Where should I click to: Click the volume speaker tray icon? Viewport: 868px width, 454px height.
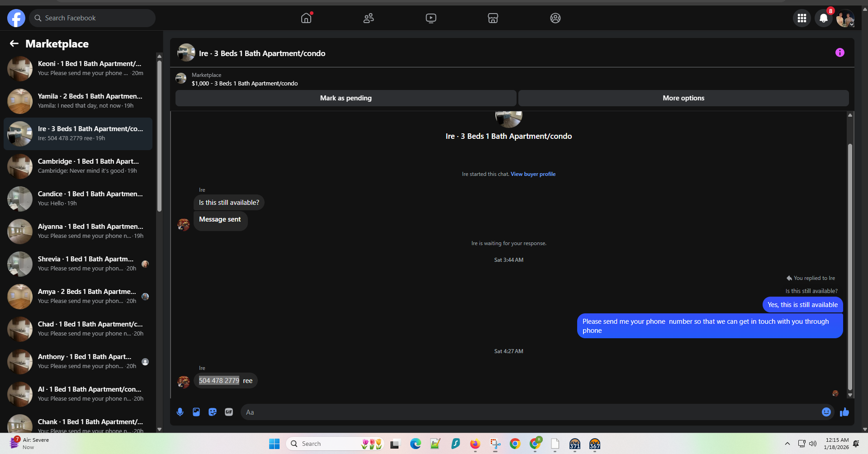tap(813, 444)
